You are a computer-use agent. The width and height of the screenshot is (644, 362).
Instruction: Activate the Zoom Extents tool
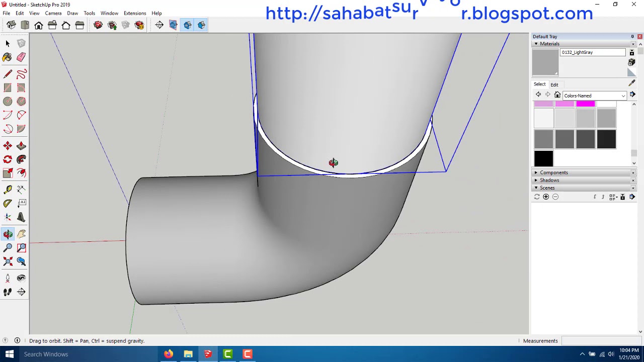[8, 261]
